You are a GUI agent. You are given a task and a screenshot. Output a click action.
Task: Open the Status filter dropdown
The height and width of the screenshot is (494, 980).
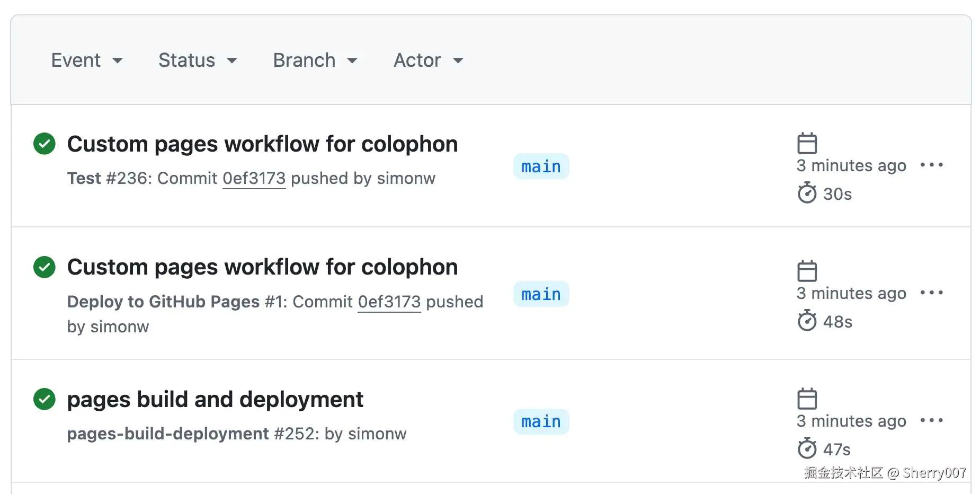click(x=198, y=60)
